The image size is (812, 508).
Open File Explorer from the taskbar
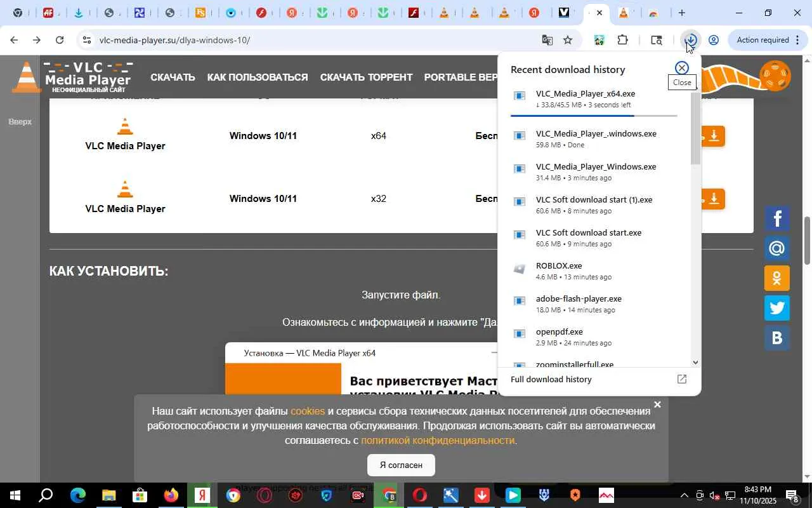(108, 495)
